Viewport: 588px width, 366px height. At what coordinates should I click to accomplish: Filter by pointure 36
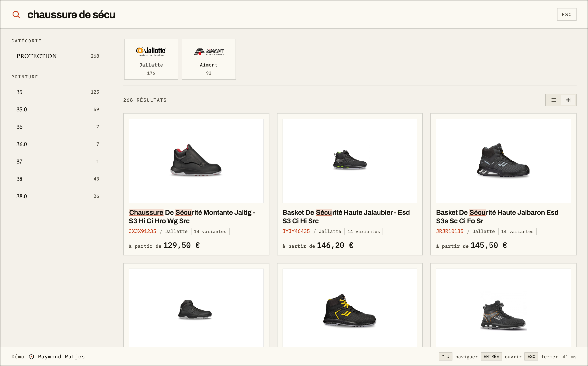pyautogui.click(x=58, y=127)
